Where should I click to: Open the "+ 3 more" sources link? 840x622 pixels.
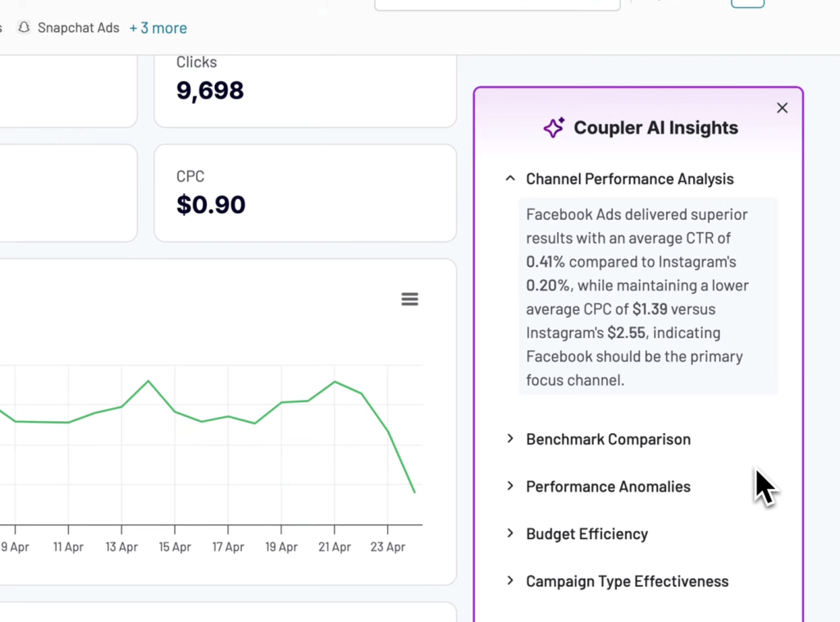158,28
